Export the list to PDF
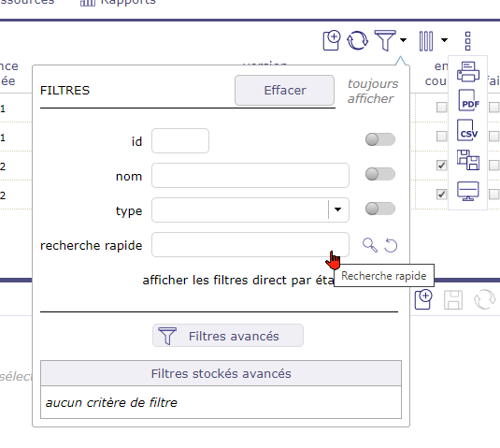 pyautogui.click(x=468, y=100)
